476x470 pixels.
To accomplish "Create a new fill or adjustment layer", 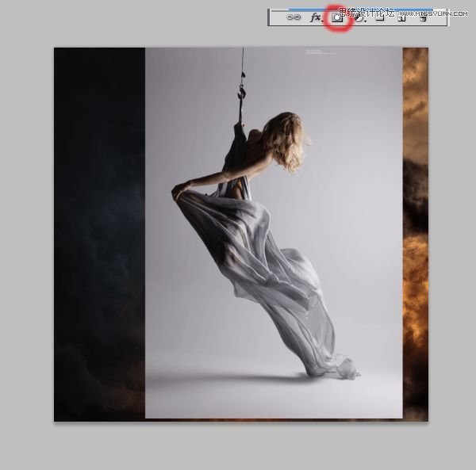I will pyautogui.click(x=359, y=18).
